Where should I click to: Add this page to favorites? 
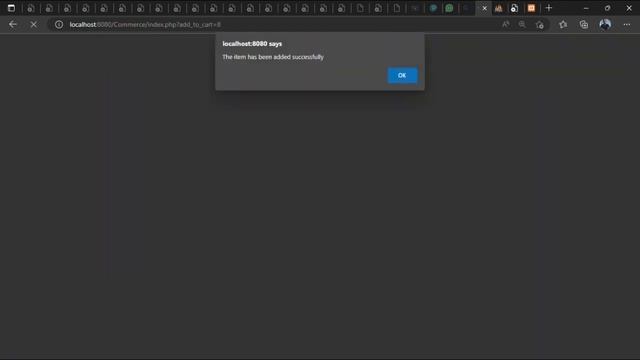coord(540,24)
